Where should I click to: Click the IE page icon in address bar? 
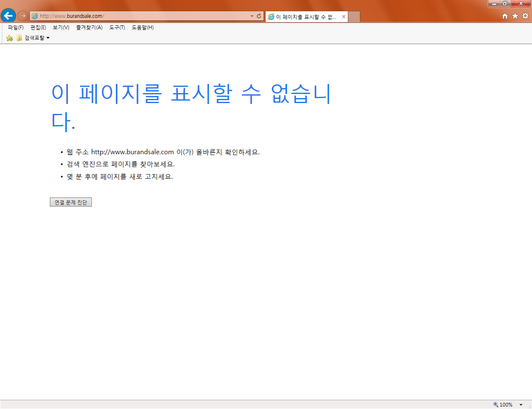pos(35,16)
